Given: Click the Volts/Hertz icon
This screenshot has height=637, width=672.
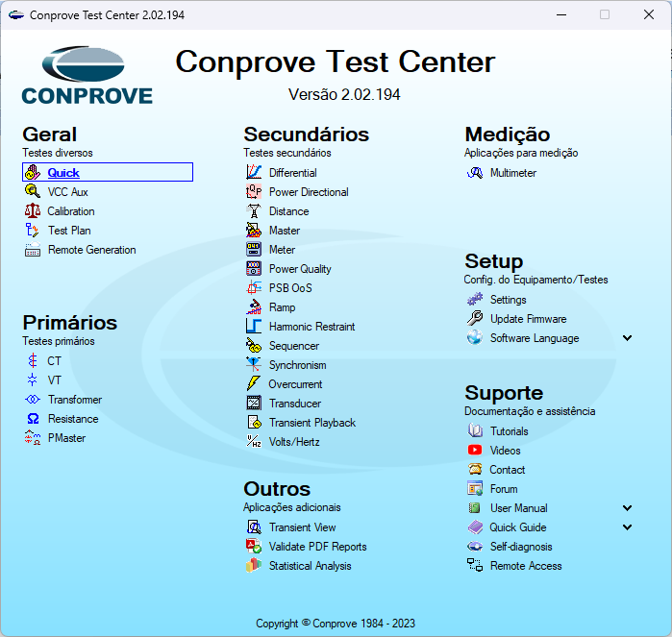Looking at the screenshot, I should pos(254,442).
